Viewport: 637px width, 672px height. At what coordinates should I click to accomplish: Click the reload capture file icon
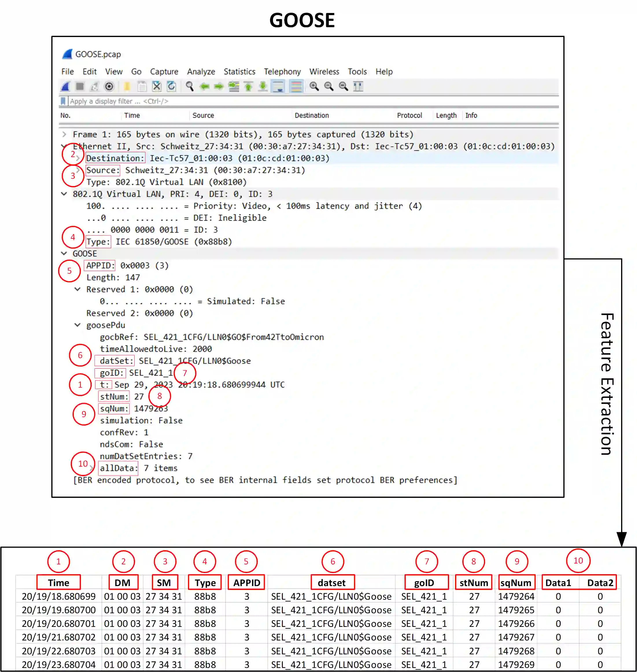[x=171, y=86]
